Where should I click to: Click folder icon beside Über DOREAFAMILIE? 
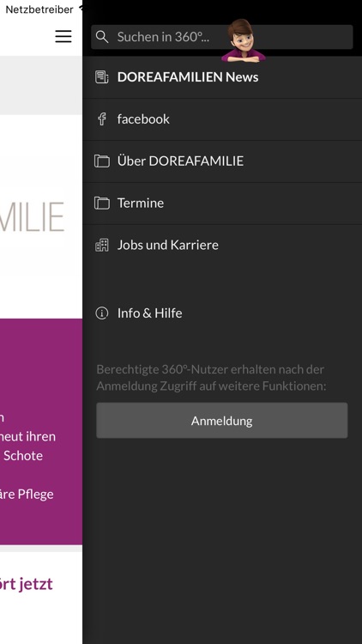tap(102, 161)
